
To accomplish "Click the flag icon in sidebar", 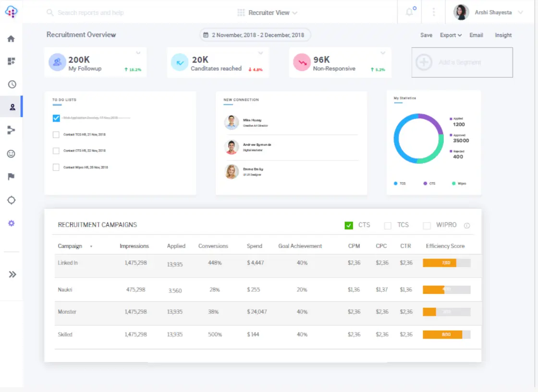I will (12, 177).
